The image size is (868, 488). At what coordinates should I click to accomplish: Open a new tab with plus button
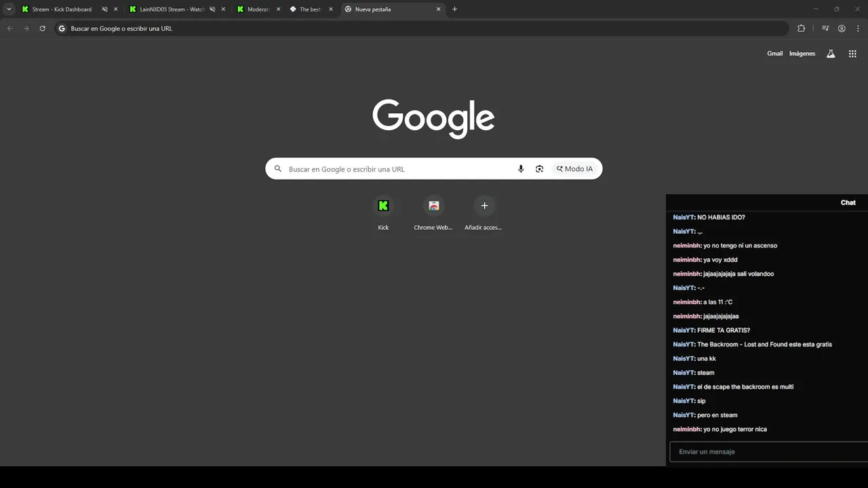tap(455, 9)
